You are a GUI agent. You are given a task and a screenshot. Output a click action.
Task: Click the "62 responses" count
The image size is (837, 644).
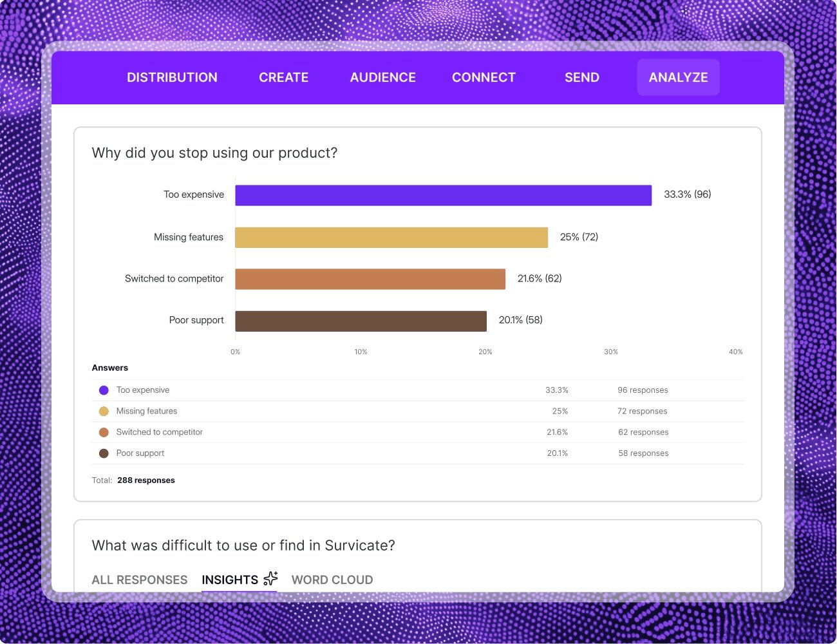tap(643, 432)
